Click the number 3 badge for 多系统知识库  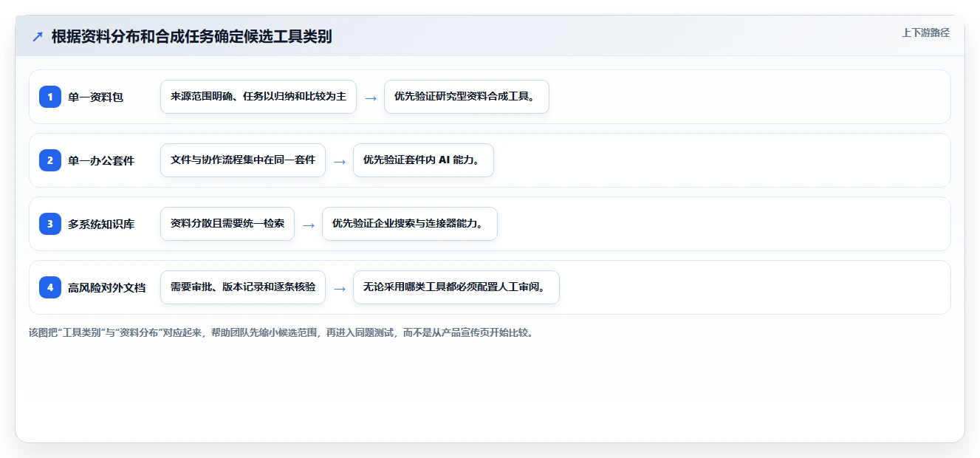point(50,224)
